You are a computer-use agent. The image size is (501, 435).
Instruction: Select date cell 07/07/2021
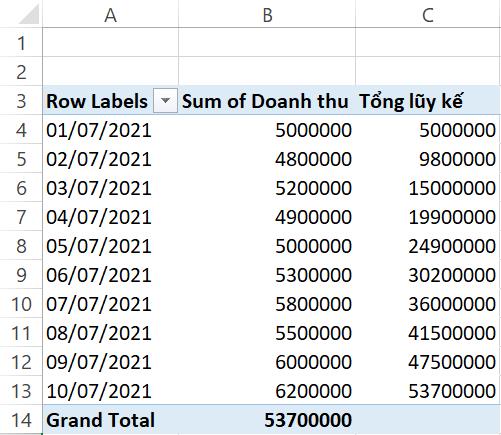pos(110,304)
